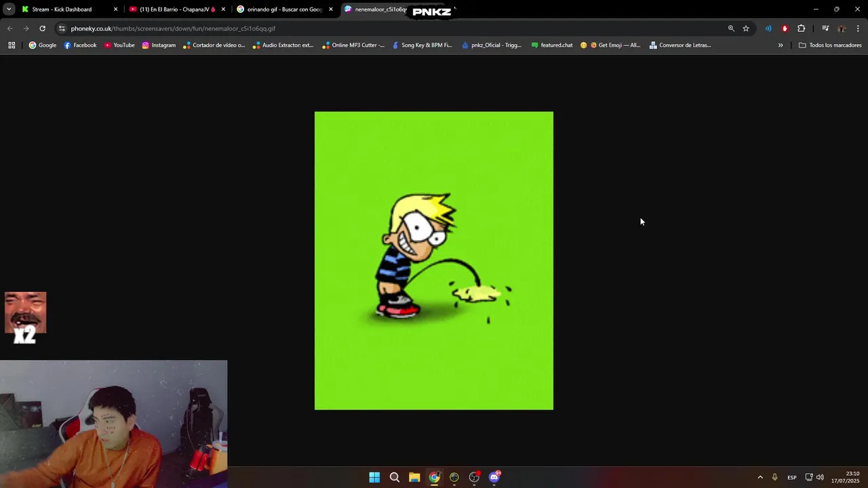Select the nenemaloor gif tab
Viewport: 868px width, 488px height.
(380, 9)
